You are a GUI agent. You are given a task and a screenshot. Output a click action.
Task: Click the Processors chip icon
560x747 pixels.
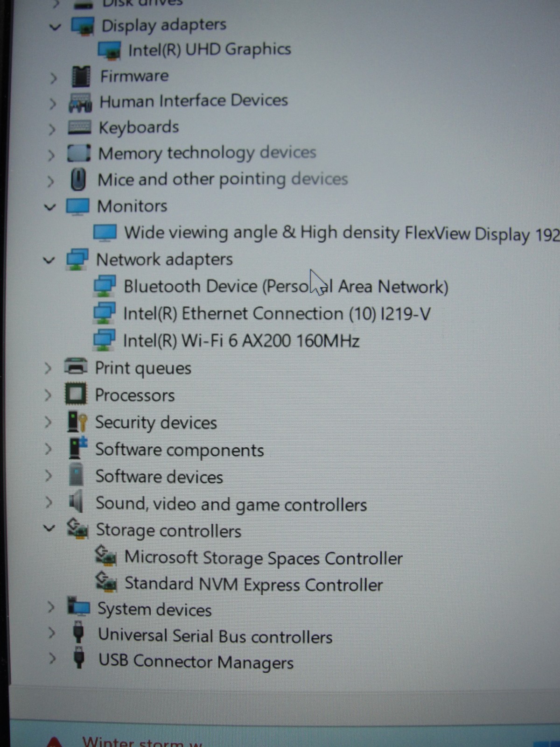pyautogui.click(x=76, y=395)
